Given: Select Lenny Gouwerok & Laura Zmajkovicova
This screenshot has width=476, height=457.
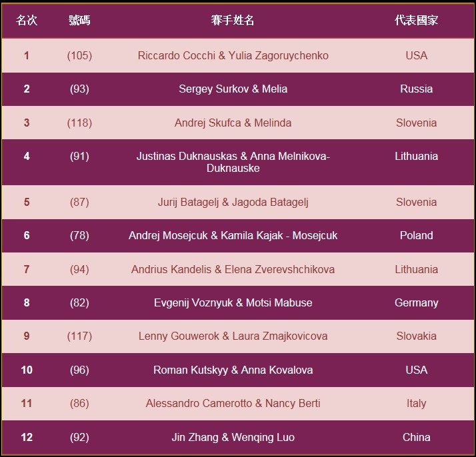Looking at the screenshot, I should 233,336.
